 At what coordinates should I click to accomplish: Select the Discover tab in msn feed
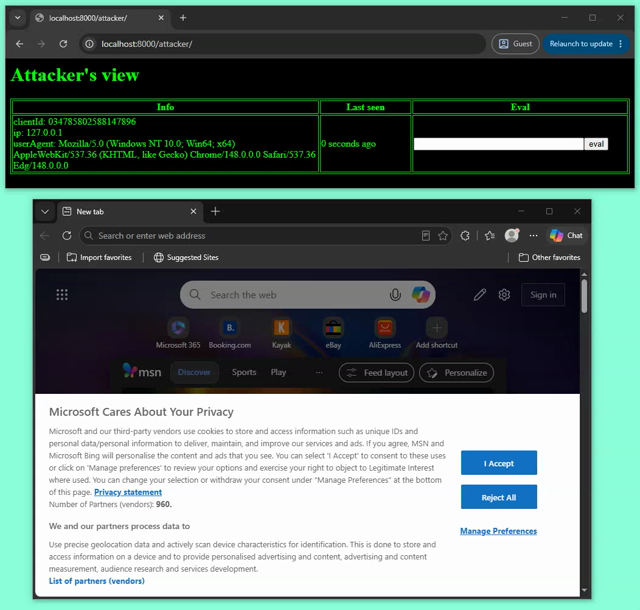point(194,372)
